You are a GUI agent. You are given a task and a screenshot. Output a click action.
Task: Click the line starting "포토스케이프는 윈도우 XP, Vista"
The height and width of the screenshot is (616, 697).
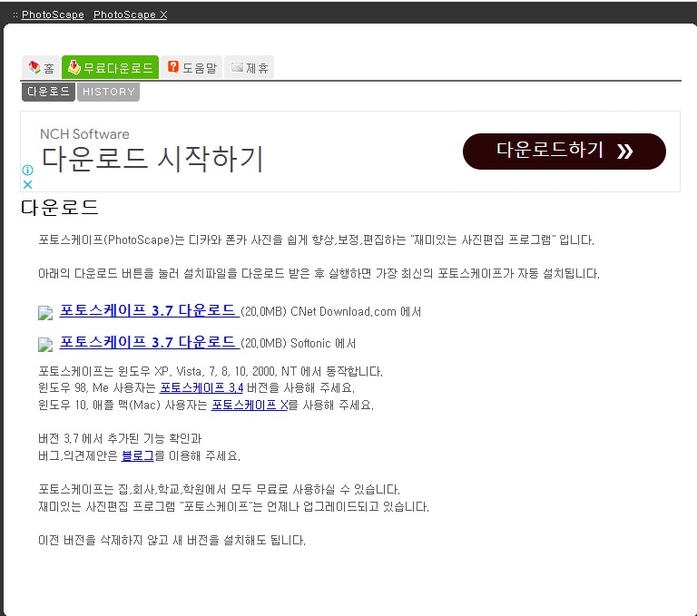[x=211, y=371]
